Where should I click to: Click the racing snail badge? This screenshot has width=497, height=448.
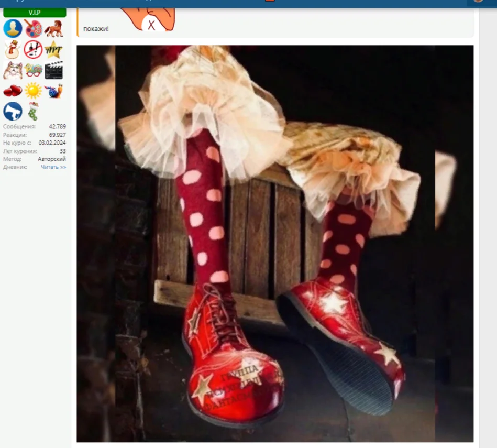coord(53,91)
